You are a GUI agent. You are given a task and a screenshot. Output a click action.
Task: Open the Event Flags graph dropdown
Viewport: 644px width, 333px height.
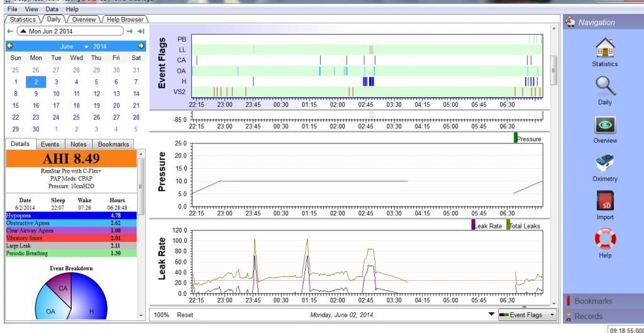tap(528, 315)
